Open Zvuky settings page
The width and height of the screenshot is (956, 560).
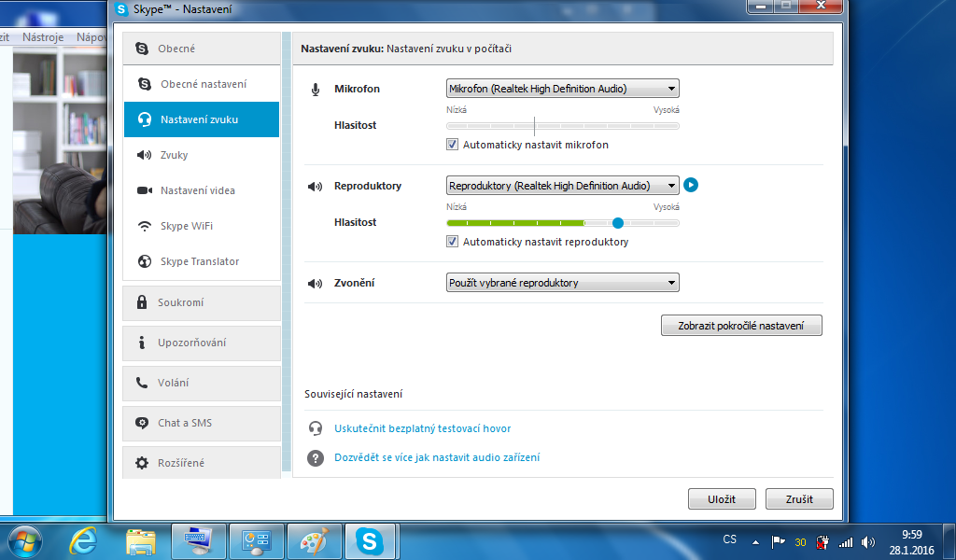click(x=202, y=155)
